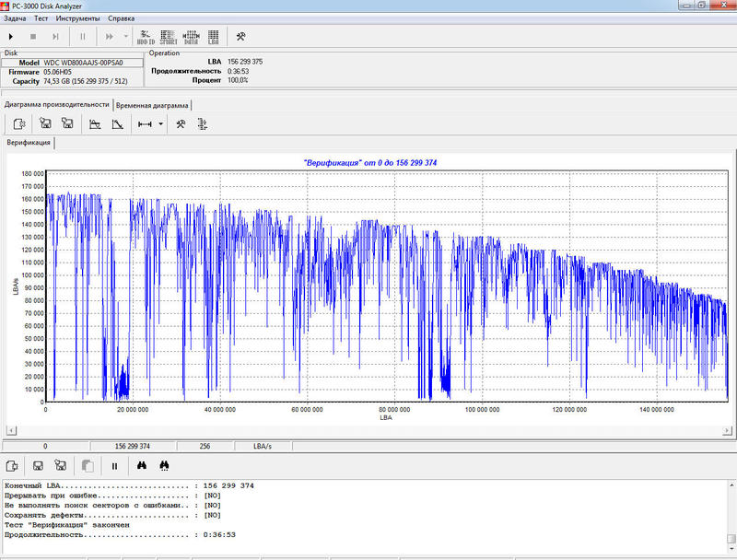Image resolution: width=737 pixels, height=560 pixels.
Task: Click the HDD ID icon
Action: point(146,36)
